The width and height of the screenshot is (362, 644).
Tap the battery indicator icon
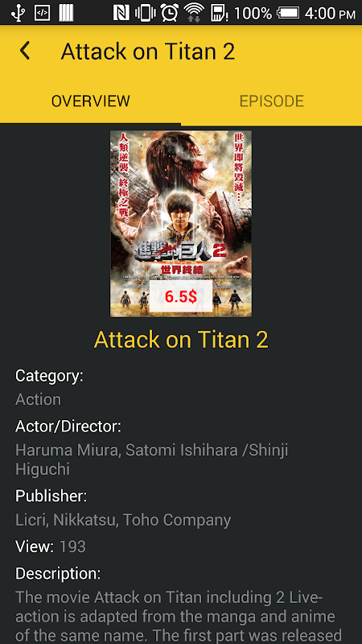coord(289,13)
